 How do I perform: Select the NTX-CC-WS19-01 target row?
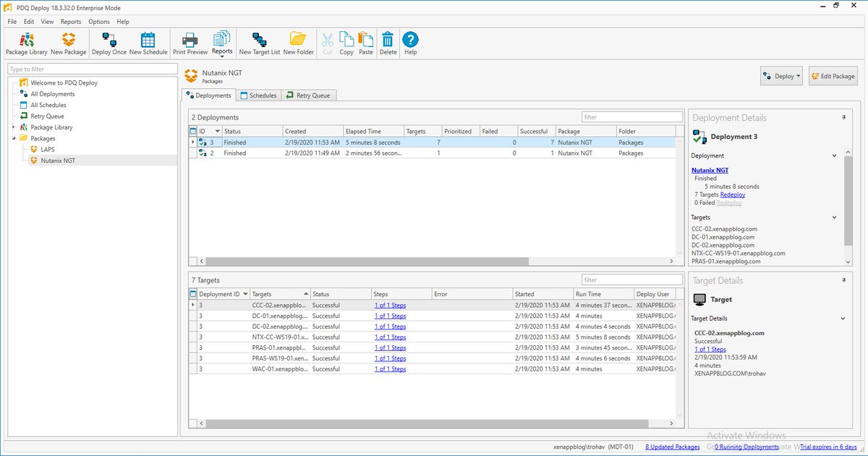tap(432, 337)
